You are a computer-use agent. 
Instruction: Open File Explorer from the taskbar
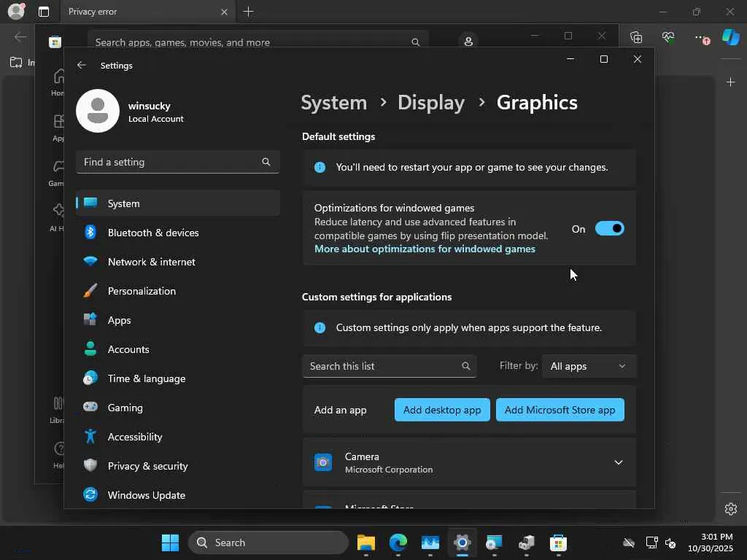coord(365,542)
